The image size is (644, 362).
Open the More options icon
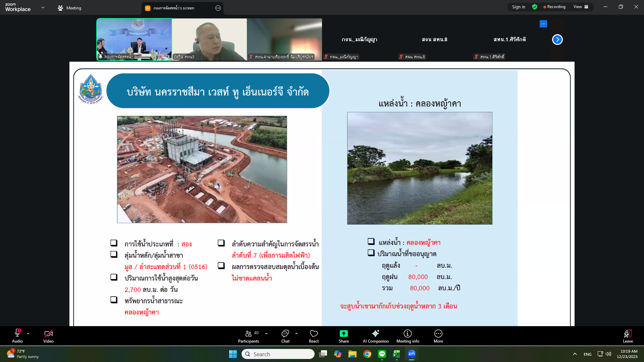point(438,334)
